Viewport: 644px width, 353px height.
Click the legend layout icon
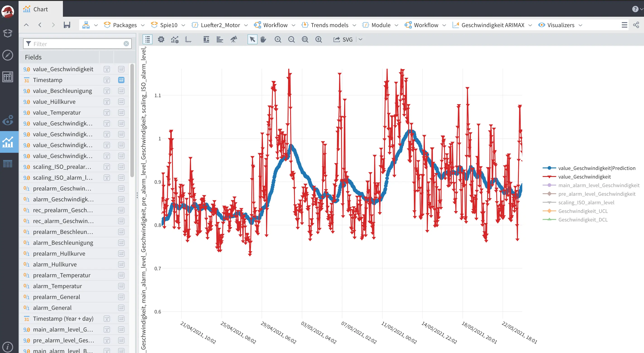(x=206, y=40)
